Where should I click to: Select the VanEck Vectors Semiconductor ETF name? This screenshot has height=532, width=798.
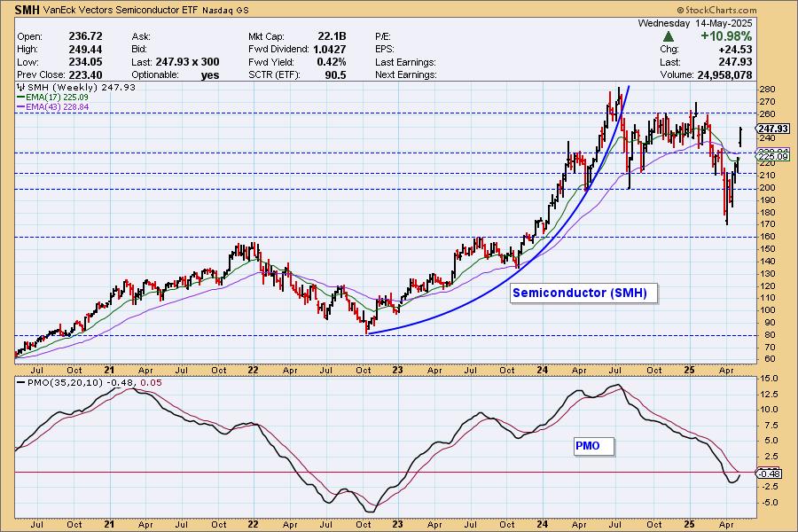pos(121,10)
